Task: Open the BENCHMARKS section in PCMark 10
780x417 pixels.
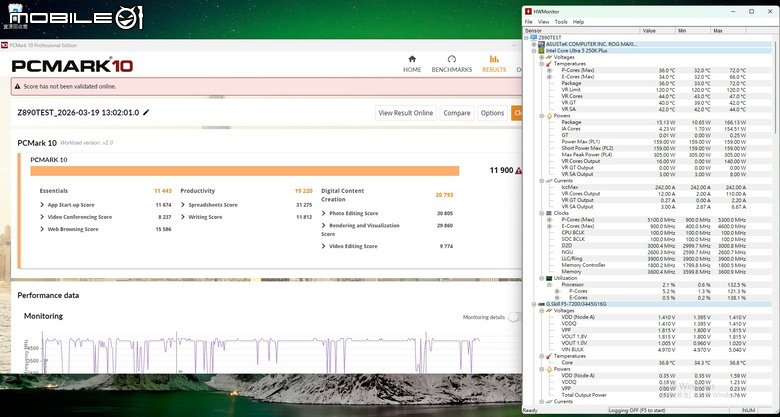Action: 452,64
